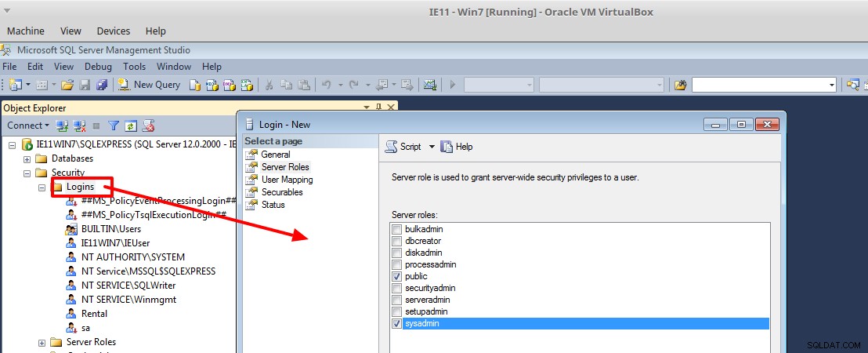Image resolution: width=868 pixels, height=353 pixels.
Task: Click Disconnect icon in Object Explorer
Action: pos(79,126)
